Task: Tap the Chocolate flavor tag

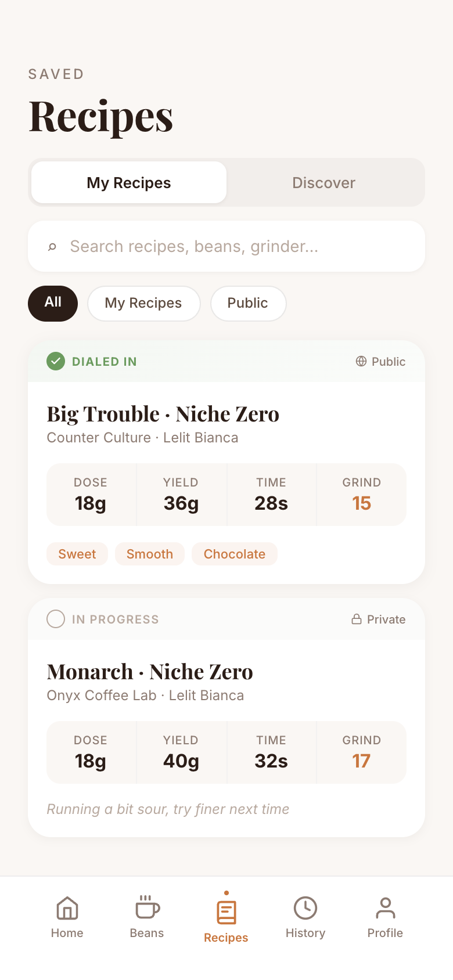Action: coord(235,554)
